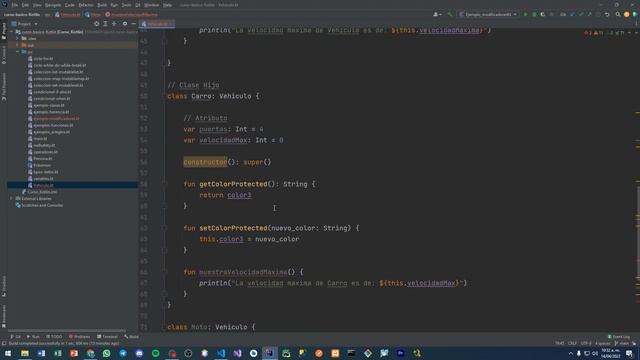Click the Project panel horizontal scrollbar
640x360 pixels.
point(67,331)
